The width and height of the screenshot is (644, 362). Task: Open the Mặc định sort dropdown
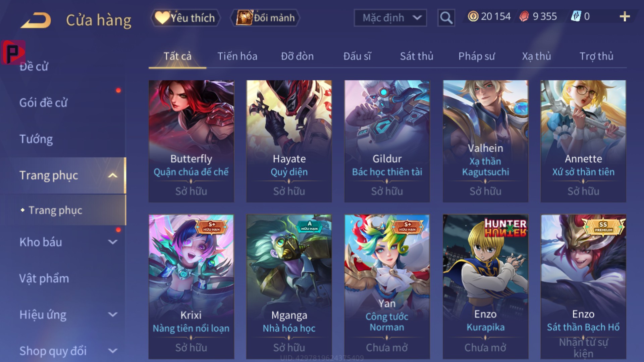point(390,18)
